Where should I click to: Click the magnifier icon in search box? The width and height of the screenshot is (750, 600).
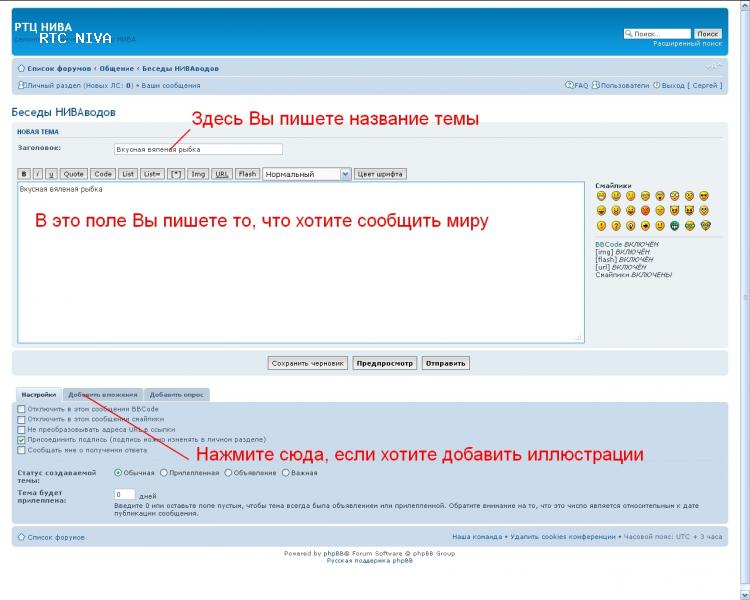pyautogui.click(x=629, y=33)
